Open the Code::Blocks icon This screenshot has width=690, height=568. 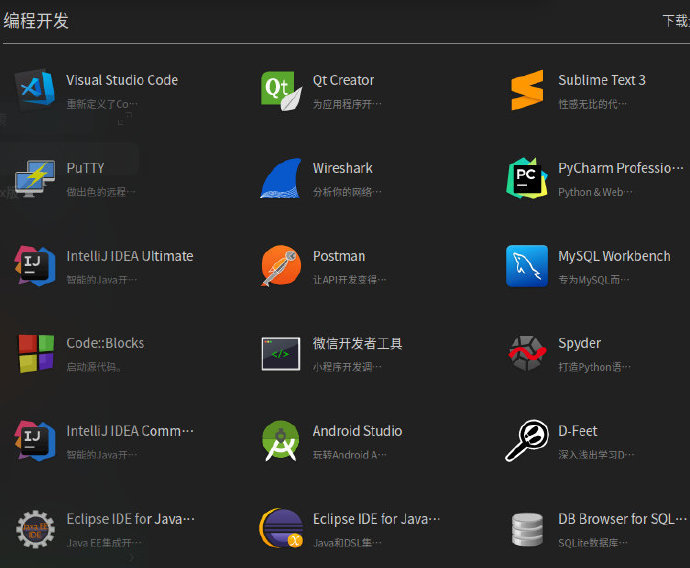point(36,354)
